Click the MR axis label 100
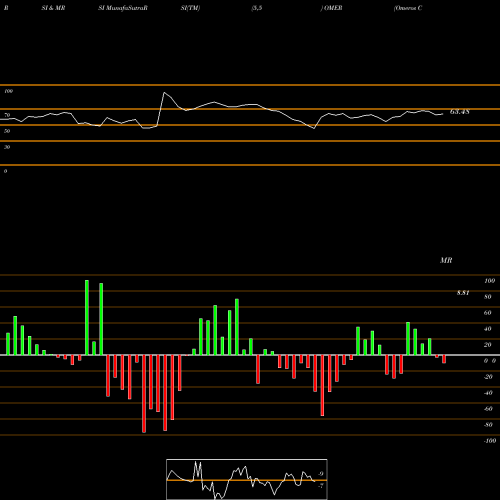Viewport: 500px width, 500px height. point(490,281)
